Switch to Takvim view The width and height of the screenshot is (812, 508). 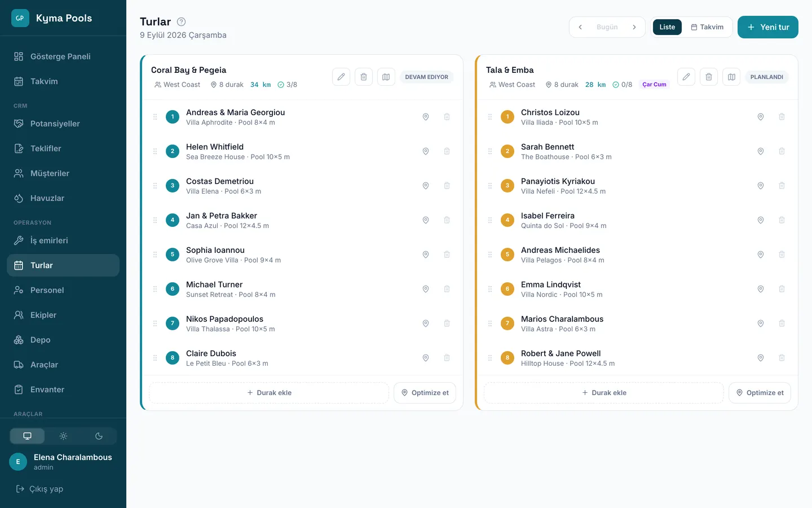coord(707,27)
